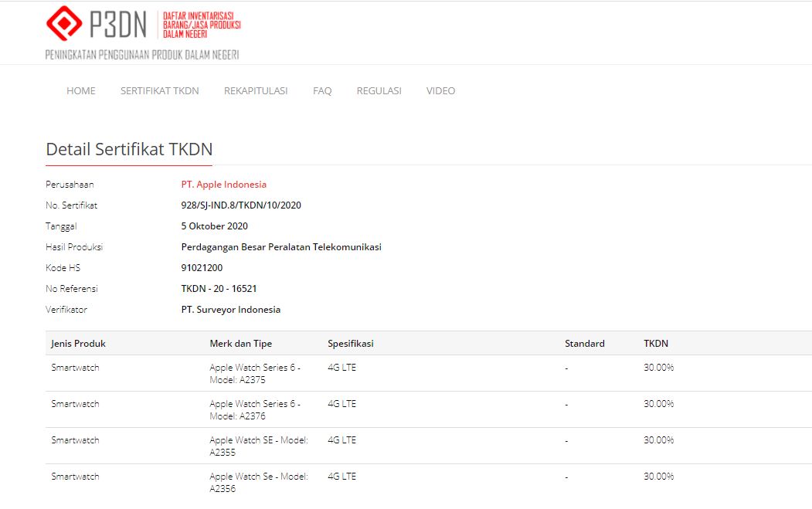Click the No Referensi field label

(71, 288)
